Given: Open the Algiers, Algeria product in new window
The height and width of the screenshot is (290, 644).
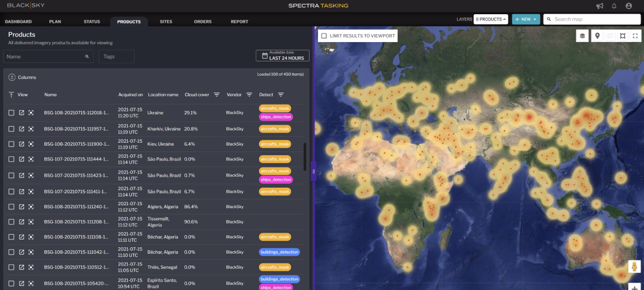Looking at the screenshot, I should (x=22, y=206).
